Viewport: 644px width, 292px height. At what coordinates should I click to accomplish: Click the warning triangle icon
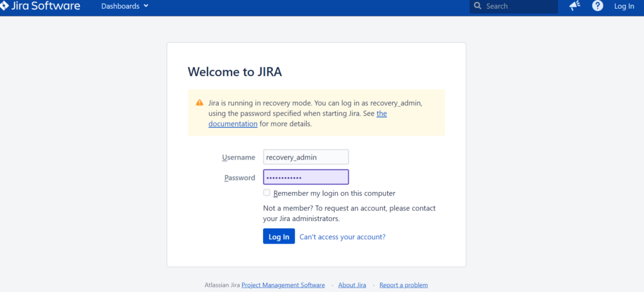click(199, 102)
